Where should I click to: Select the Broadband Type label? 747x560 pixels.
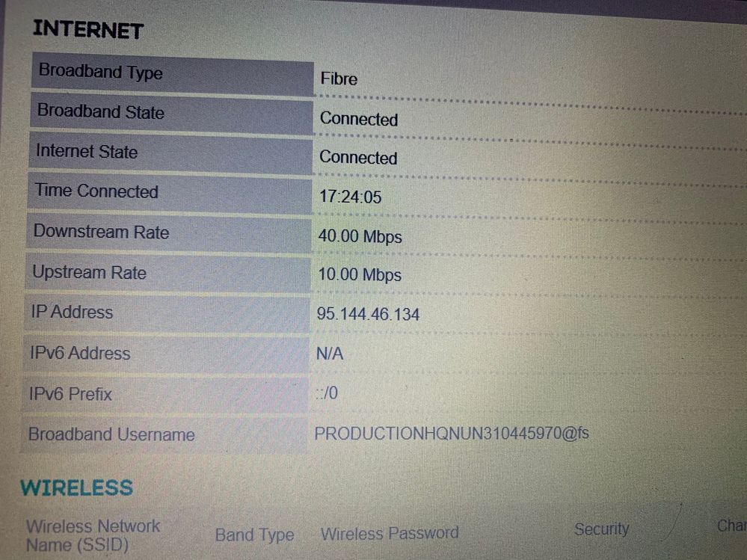[x=100, y=72]
